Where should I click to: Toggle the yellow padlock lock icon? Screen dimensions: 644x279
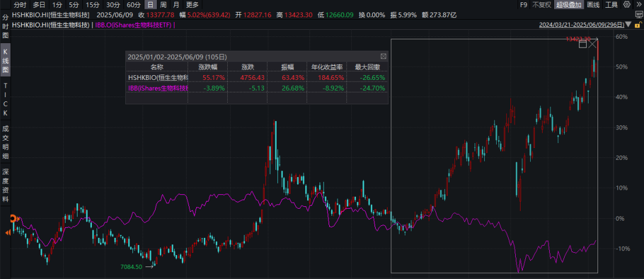coord(637,25)
